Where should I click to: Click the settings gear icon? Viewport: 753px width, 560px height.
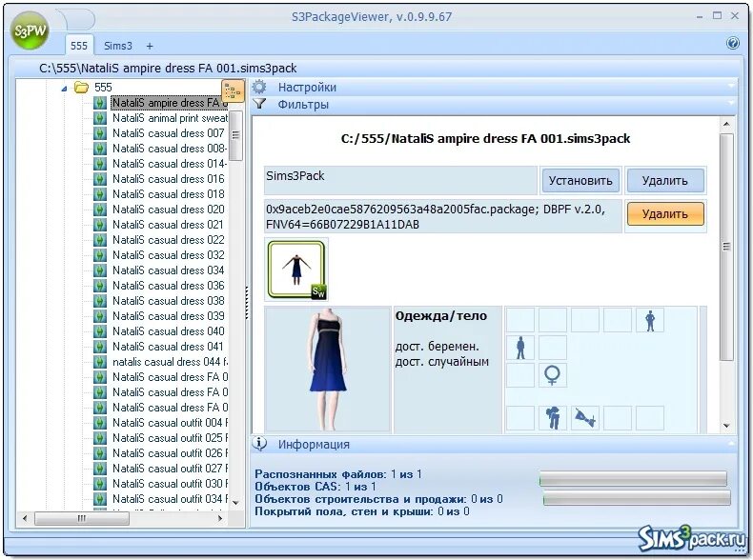(259, 87)
